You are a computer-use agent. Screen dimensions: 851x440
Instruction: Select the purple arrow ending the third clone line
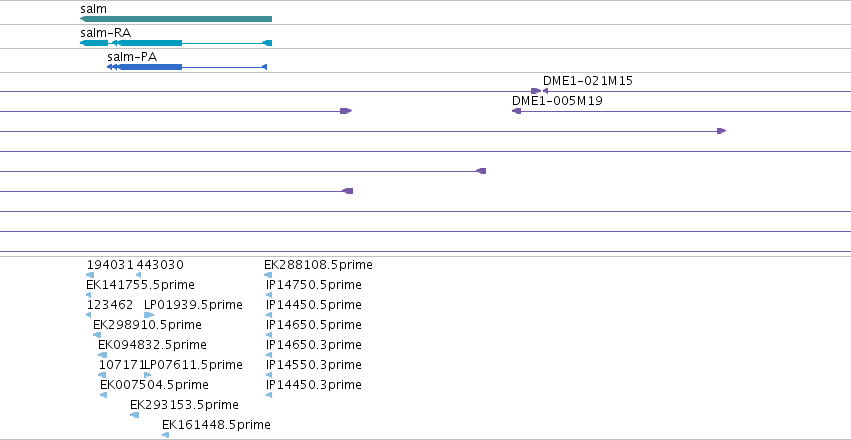721,131
